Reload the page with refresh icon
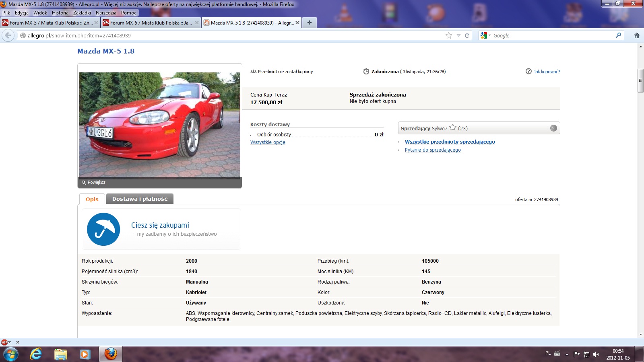644x362 pixels. point(467,35)
